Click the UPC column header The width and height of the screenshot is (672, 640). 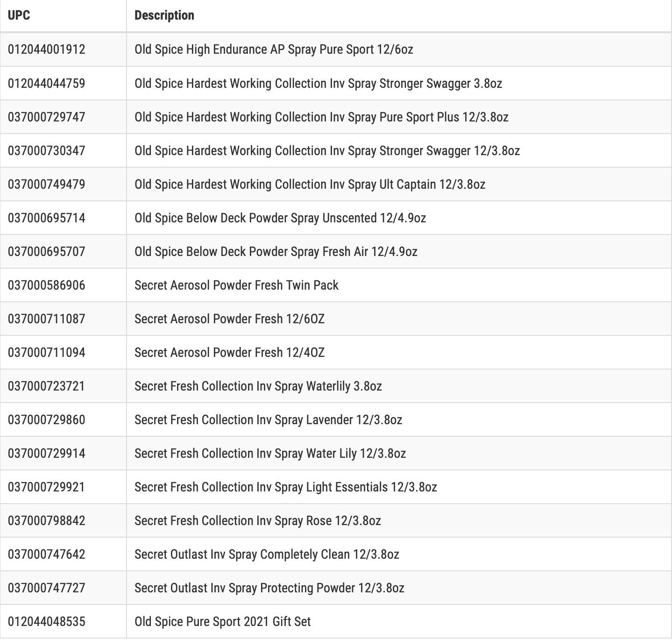pyautogui.click(x=19, y=15)
